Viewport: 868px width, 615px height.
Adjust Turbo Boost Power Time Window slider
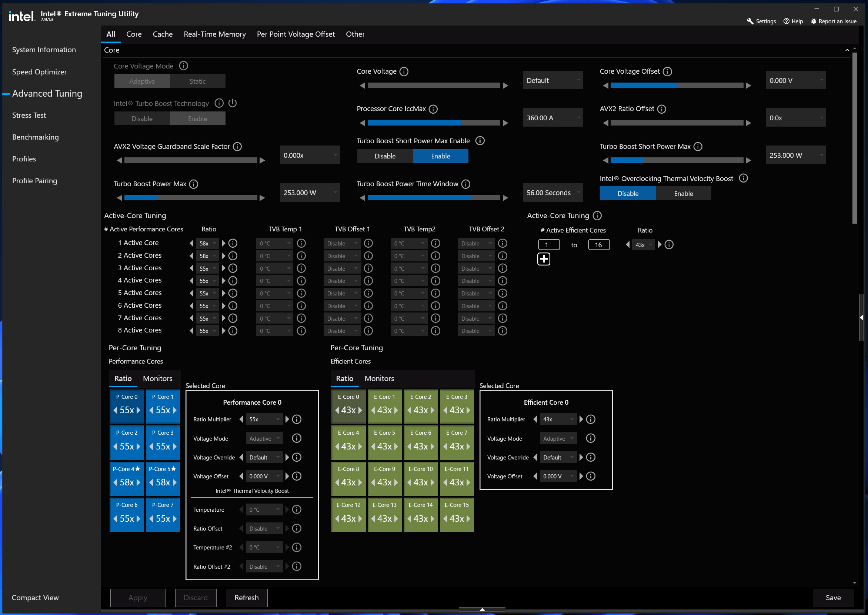coord(434,198)
